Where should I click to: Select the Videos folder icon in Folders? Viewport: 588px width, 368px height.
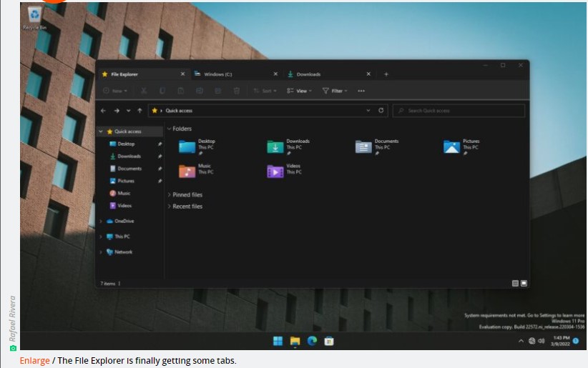pyautogui.click(x=275, y=171)
